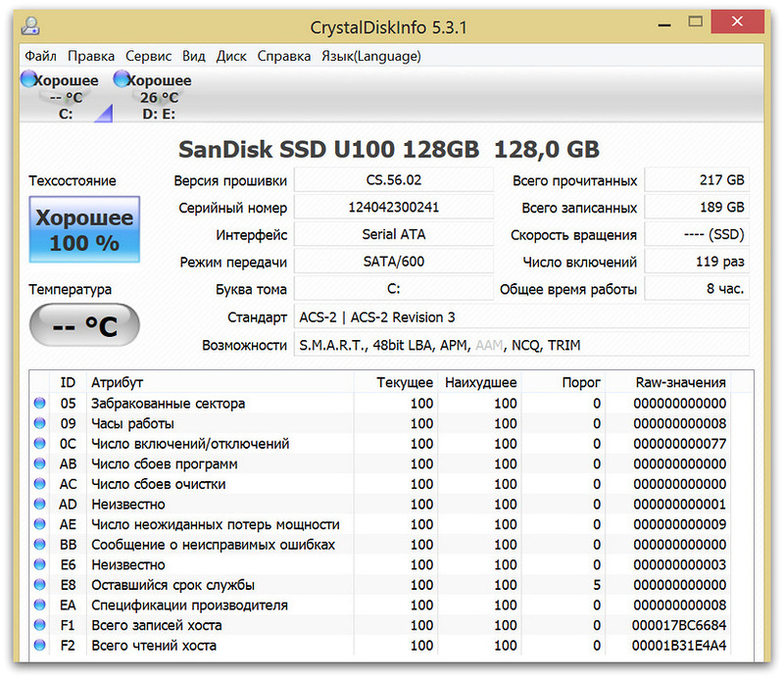
Task: Click status orb of row AB Число сбоев программ
Action: pos(39,463)
